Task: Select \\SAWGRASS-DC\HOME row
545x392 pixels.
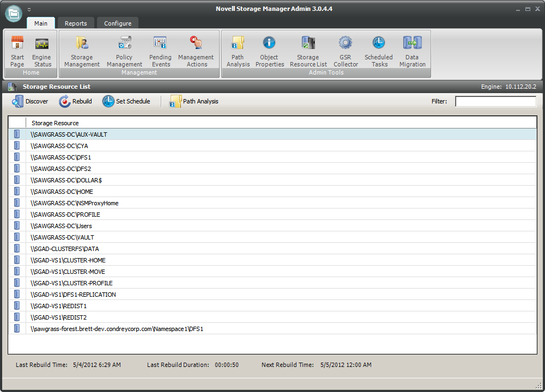Action: [272, 192]
